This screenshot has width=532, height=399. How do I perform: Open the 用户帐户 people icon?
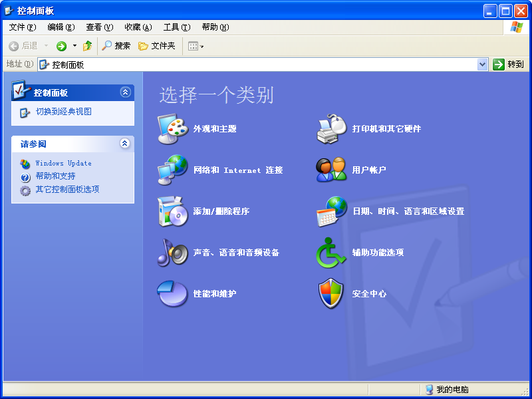point(332,170)
